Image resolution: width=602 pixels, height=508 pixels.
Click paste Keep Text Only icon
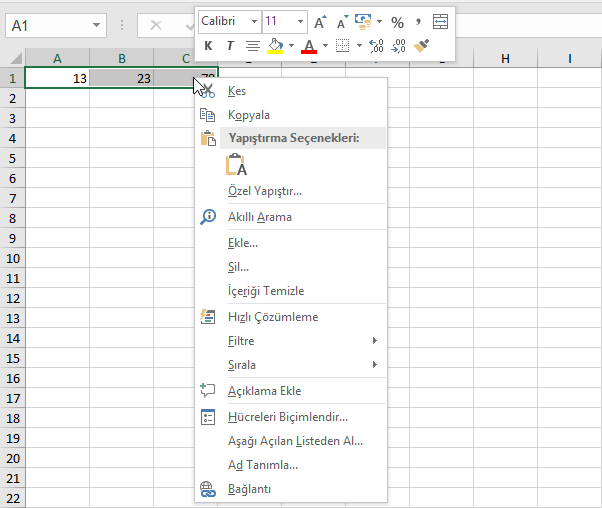236,165
